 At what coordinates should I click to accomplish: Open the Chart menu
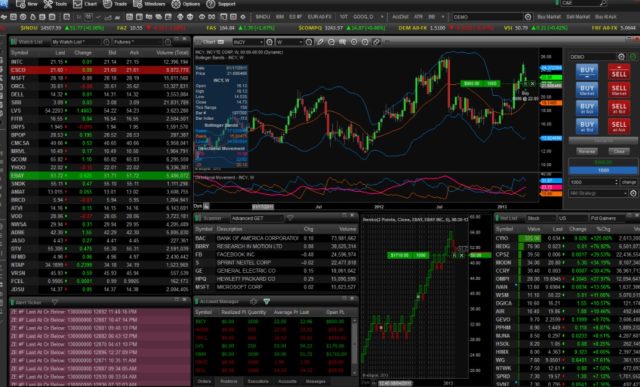(x=85, y=4)
